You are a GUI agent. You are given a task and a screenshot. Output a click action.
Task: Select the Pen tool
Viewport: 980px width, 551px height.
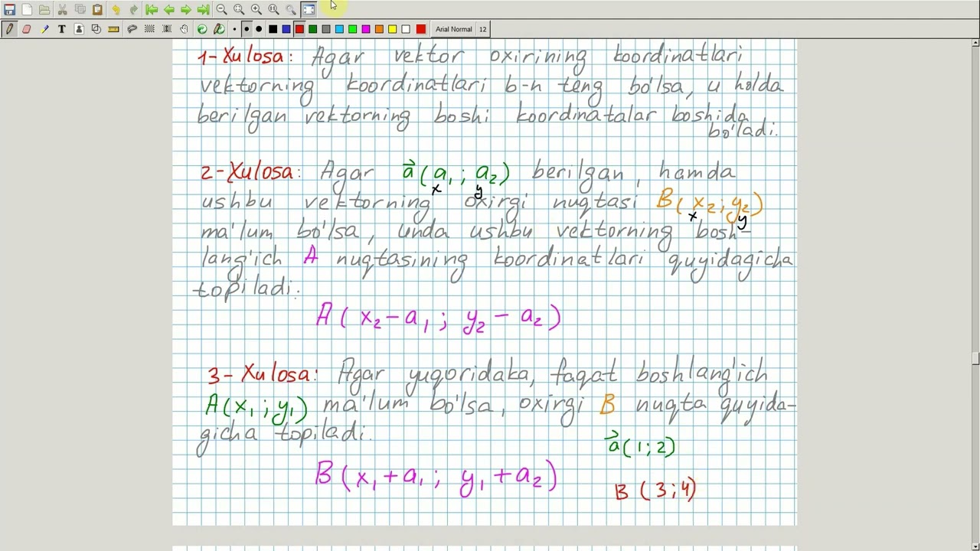pos(9,29)
